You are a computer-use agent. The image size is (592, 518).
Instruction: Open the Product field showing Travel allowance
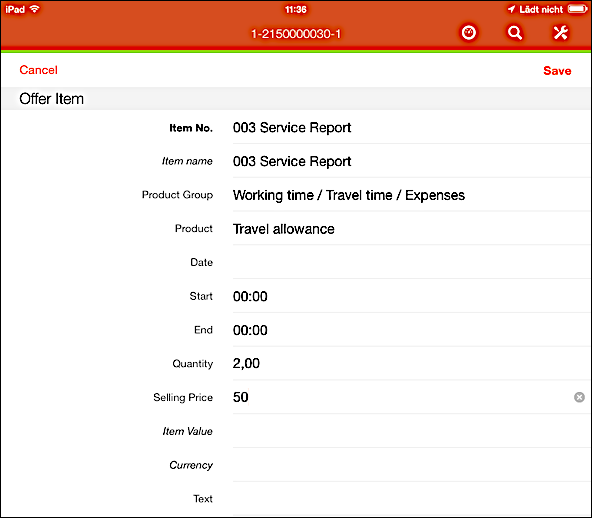point(411,229)
